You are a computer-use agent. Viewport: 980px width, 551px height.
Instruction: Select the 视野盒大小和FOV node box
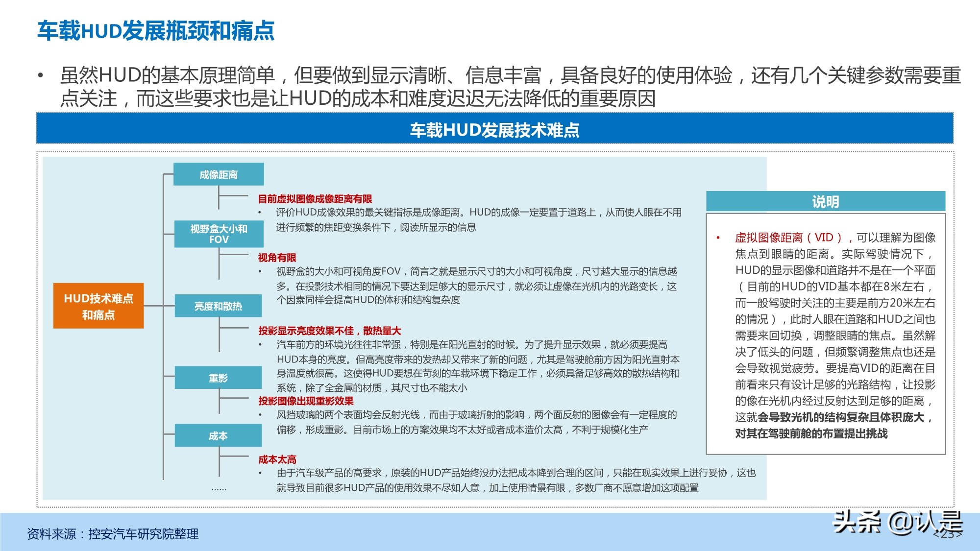pos(218,234)
